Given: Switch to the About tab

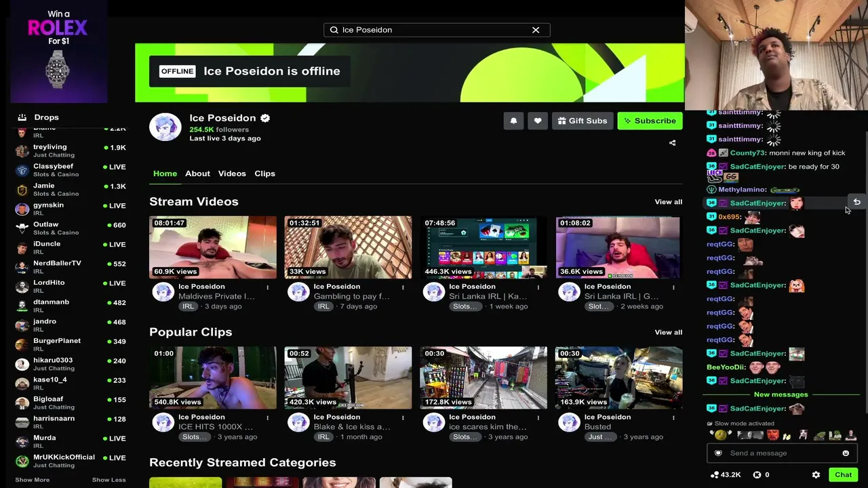Looking at the screenshot, I should click(197, 174).
